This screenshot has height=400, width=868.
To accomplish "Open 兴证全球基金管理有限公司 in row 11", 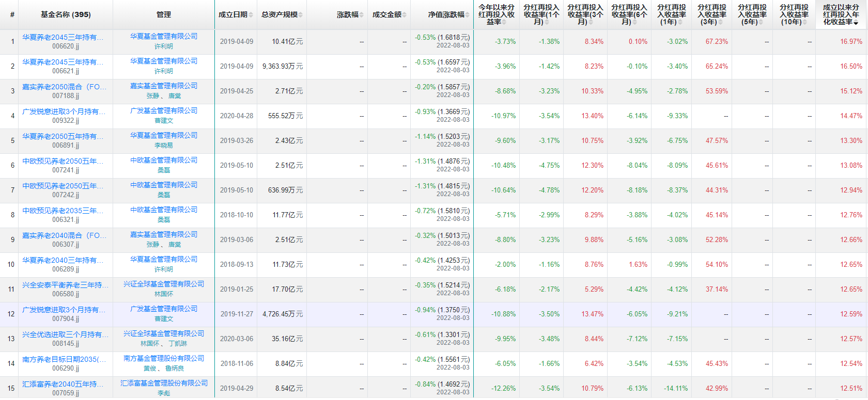I will pos(164,284).
